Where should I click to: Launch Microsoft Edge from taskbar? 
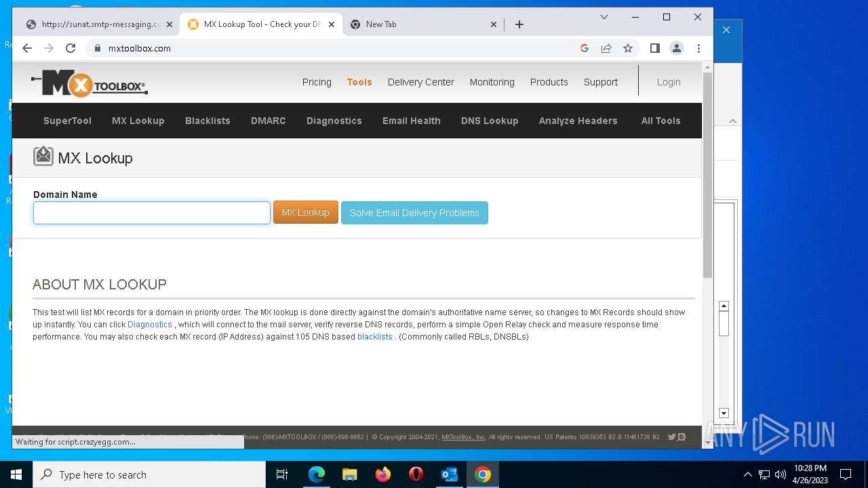point(317,474)
